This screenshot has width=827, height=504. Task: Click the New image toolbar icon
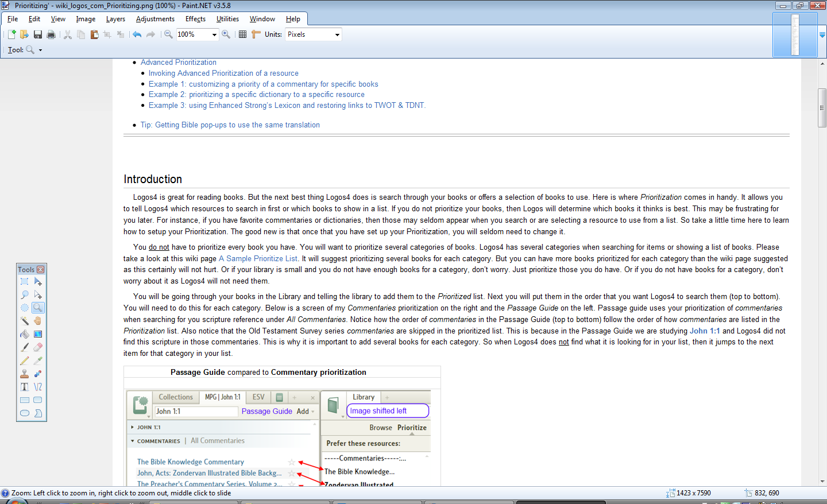click(11, 34)
